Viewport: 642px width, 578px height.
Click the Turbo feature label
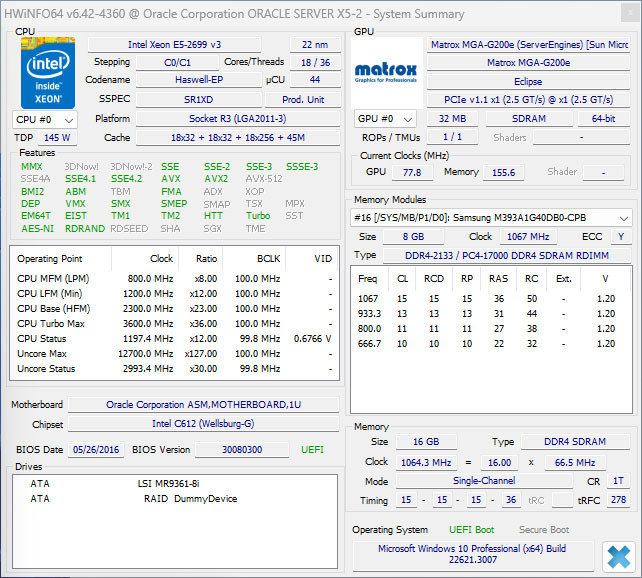pyautogui.click(x=258, y=216)
